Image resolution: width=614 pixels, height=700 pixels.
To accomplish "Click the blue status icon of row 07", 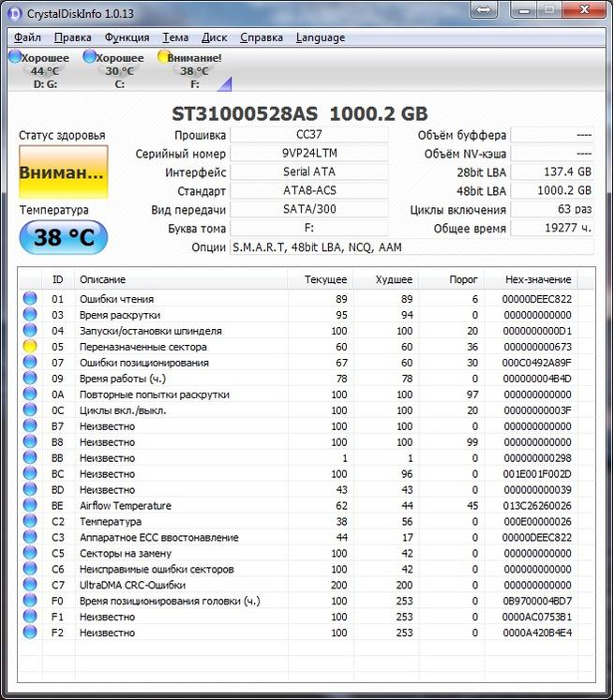I will (30, 362).
